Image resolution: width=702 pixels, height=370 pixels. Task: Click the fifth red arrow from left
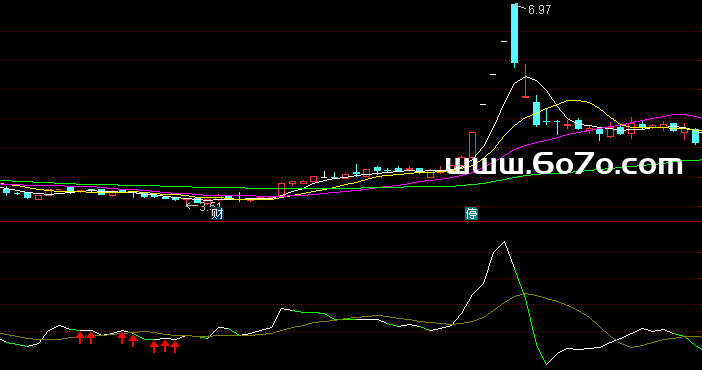pyautogui.click(x=154, y=347)
